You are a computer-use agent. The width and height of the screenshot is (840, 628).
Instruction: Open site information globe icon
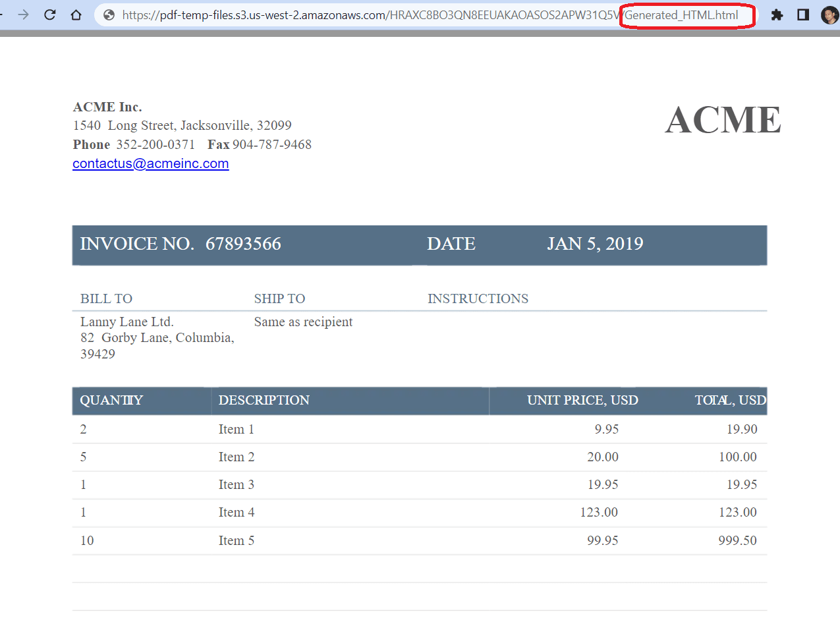(109, 15)
